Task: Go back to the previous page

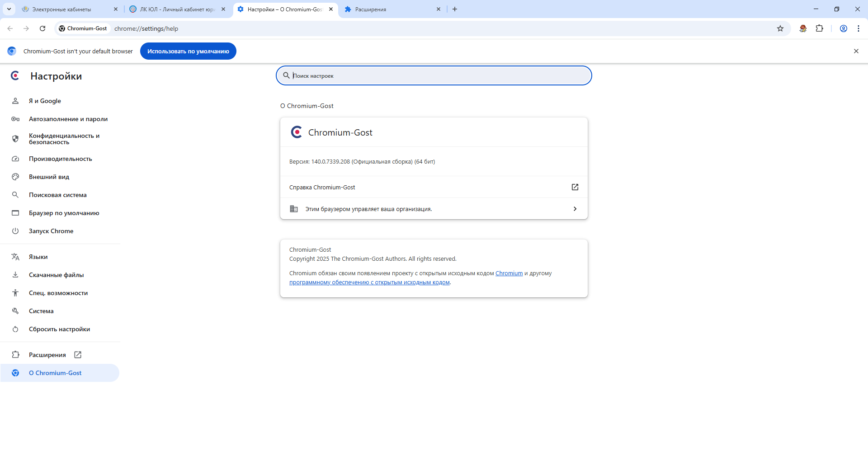Action: (10, 28)
